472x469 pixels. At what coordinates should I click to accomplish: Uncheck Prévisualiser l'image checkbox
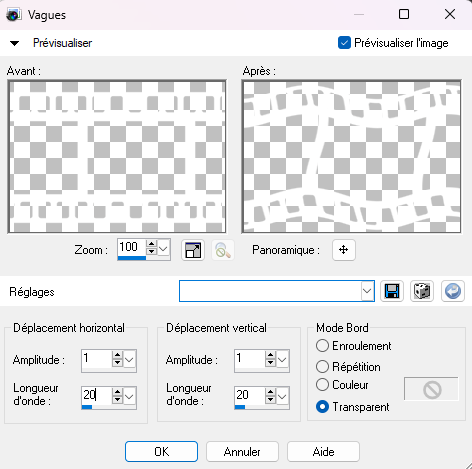(x=344, y=43)
